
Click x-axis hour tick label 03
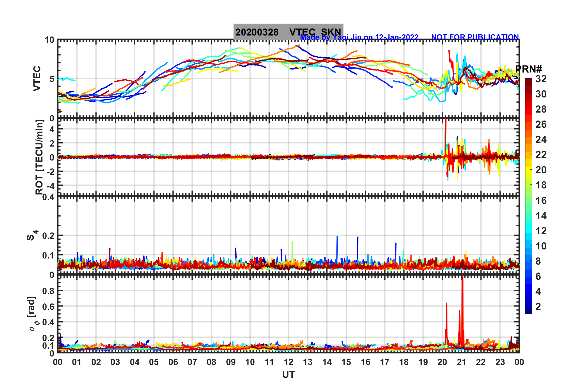115,362
